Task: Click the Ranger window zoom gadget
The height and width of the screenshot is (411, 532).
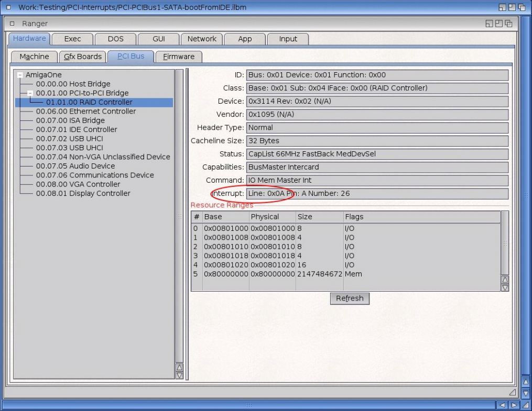Action: (499, 24)
